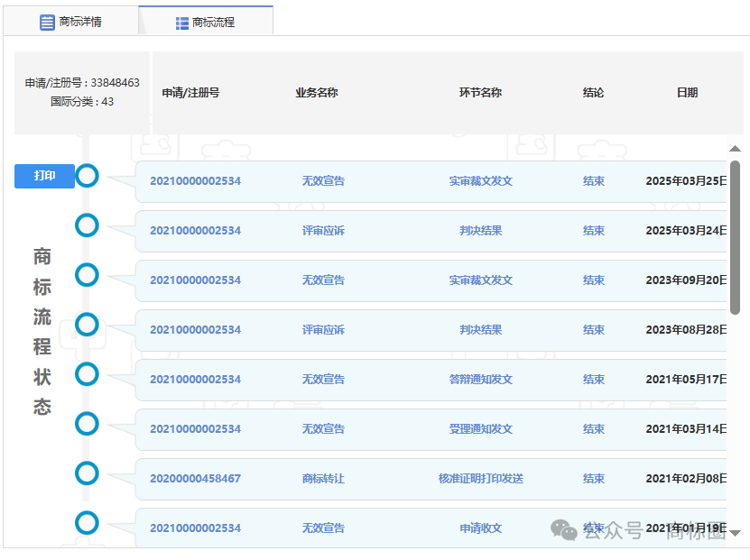Click 无效宣告 in the 2025年03月25日 row
Image resolution: width=750 pixels, height=560 pixels.
coord(323,181)
